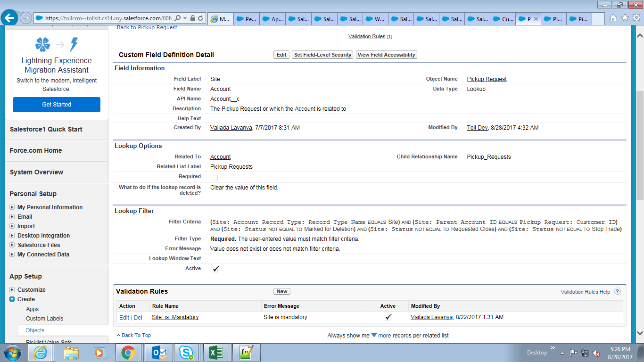
Task: Expand the Import setup node
Action: 12,226
